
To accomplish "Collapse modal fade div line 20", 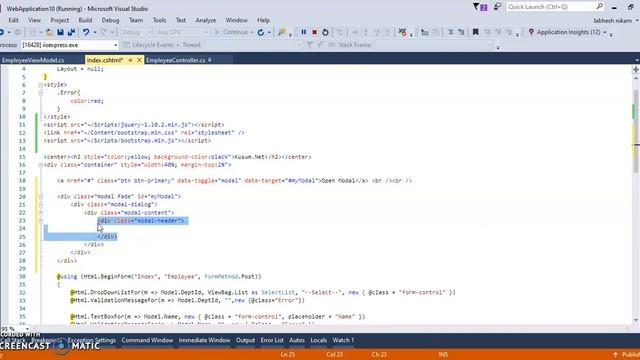I will tap(40, 197).
